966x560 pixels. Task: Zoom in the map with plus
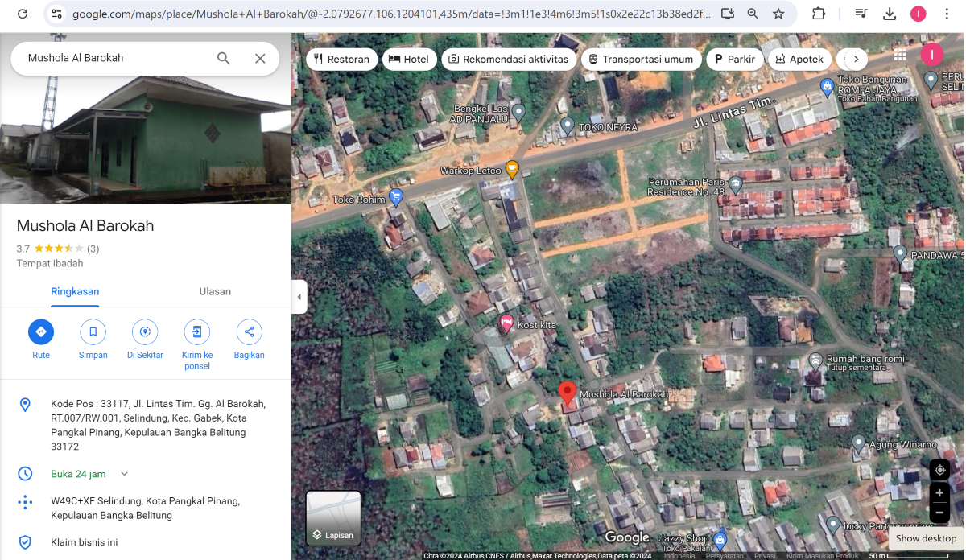pos(939,492)
